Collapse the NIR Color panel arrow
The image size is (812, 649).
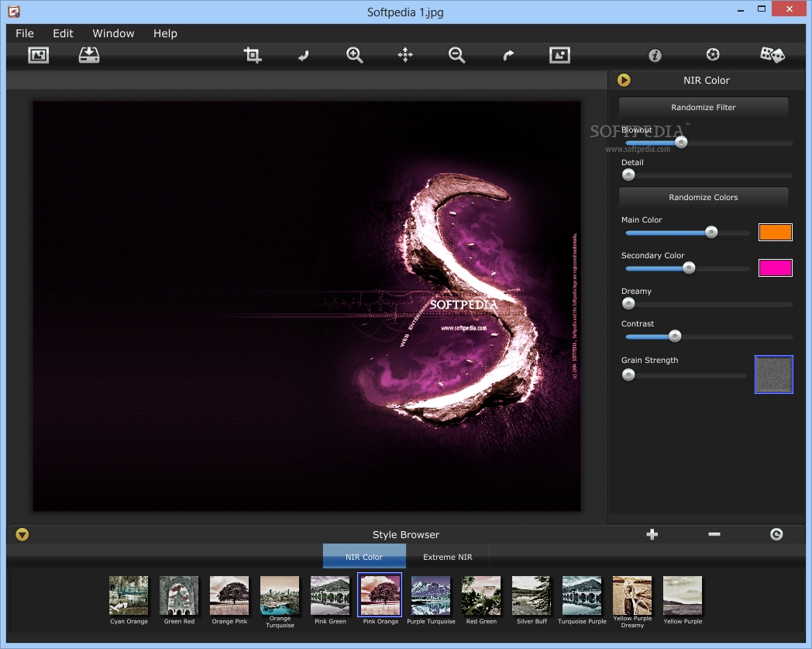(x=624, y=80)
